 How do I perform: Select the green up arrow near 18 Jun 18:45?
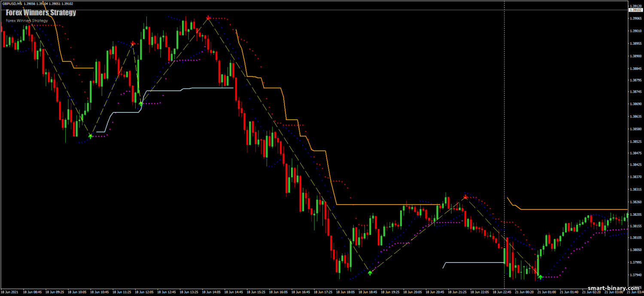pyautogui.click(x=370, y=272)
